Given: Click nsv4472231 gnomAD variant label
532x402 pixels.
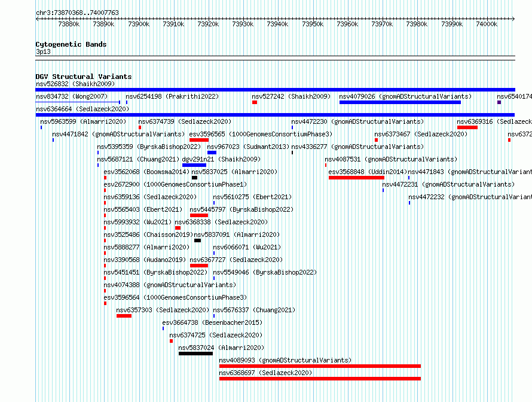Looking at the screenshot, I should pos(448,184).
